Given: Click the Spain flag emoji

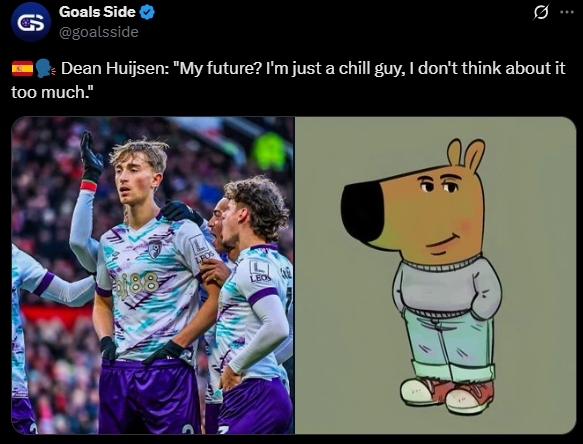Looking at the screenshot, I should point(22,69).
